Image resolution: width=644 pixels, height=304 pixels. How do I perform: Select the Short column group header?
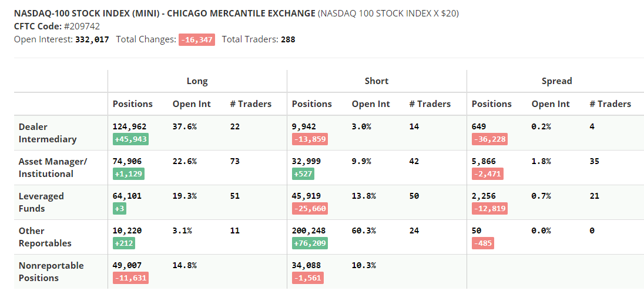[377, 81]
